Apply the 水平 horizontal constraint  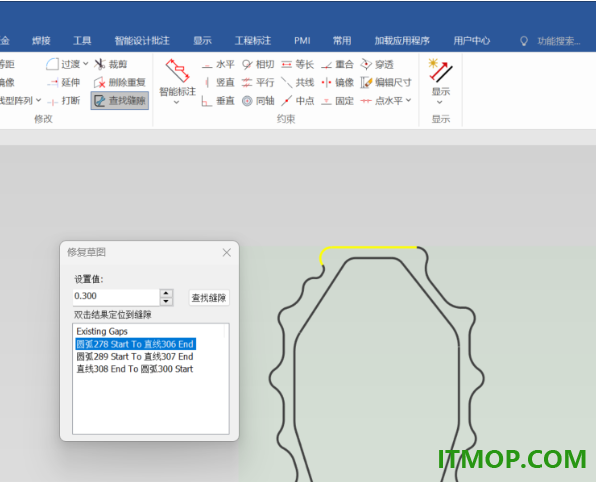(x=218, y=65)
